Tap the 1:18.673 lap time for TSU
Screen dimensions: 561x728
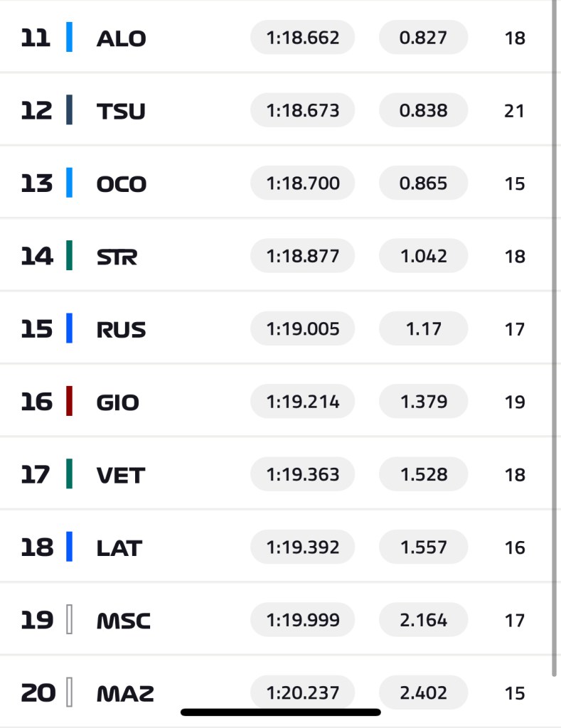click(x=303, y=111)
